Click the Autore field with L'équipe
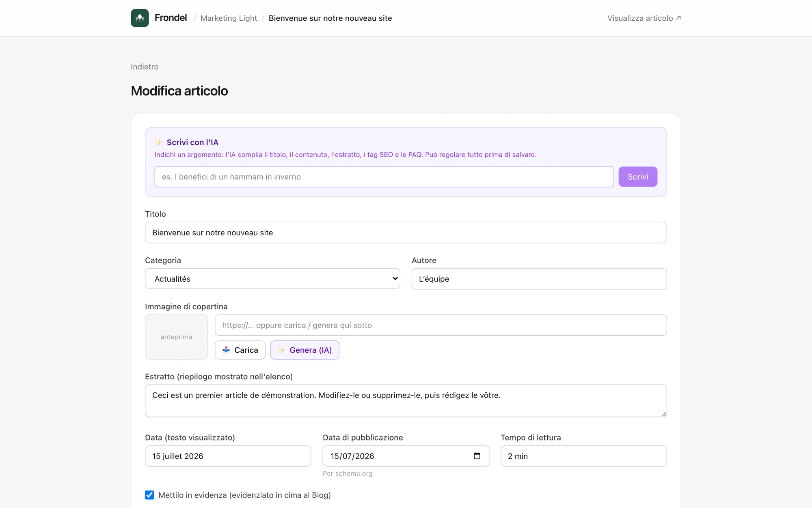Viewport: 812px width, 508px height. point(539,279)
